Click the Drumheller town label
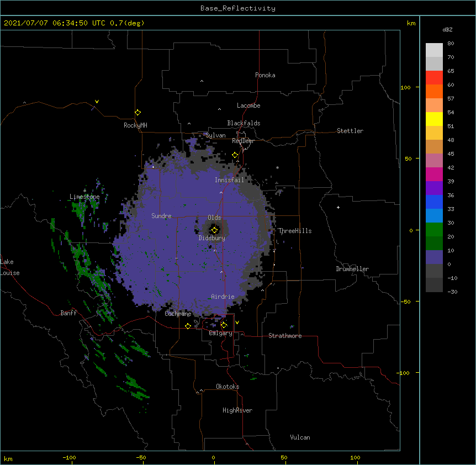 click(352, 269)
